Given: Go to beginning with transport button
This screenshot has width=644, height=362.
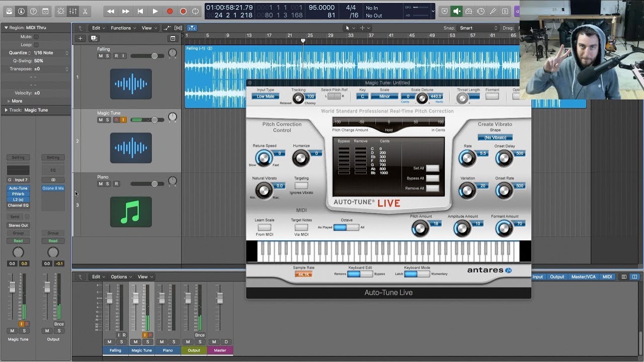Looking at the screenshot, I should tap(140, 11).
